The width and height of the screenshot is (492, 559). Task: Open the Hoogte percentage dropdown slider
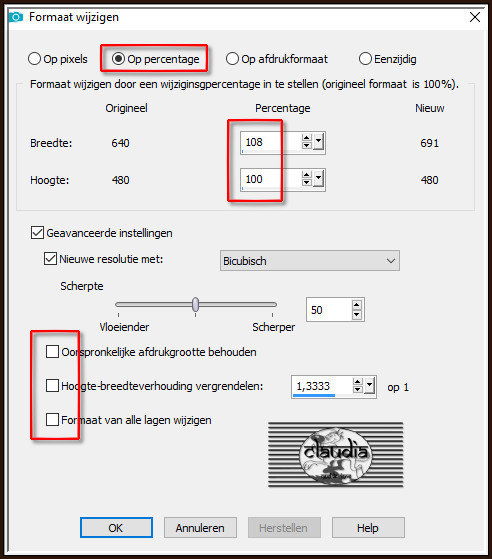click(x=318, y=178)
